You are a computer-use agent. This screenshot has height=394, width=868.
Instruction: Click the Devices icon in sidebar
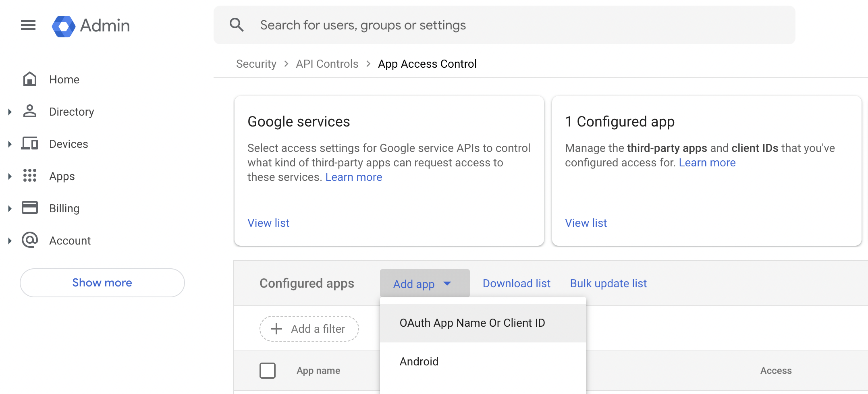point(30,143)
